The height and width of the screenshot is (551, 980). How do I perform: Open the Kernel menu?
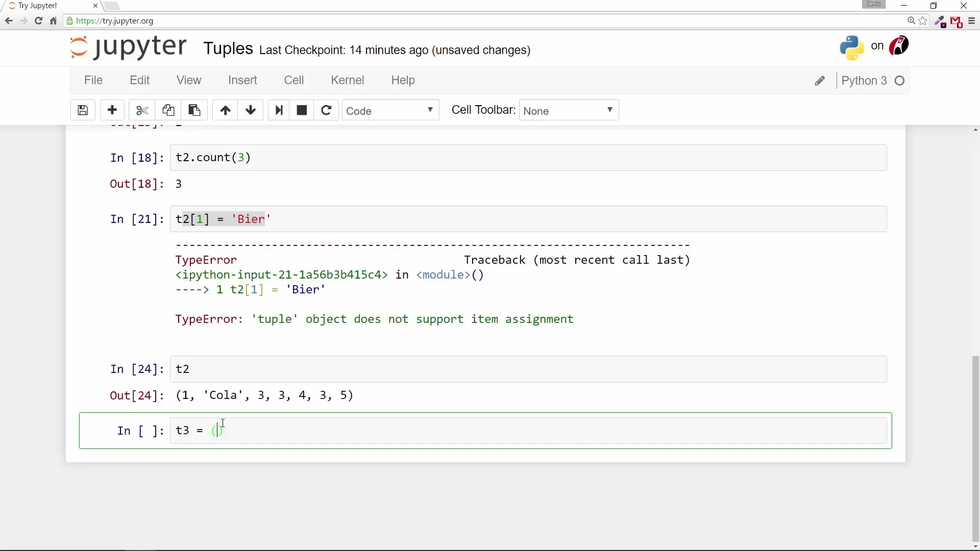348,80
